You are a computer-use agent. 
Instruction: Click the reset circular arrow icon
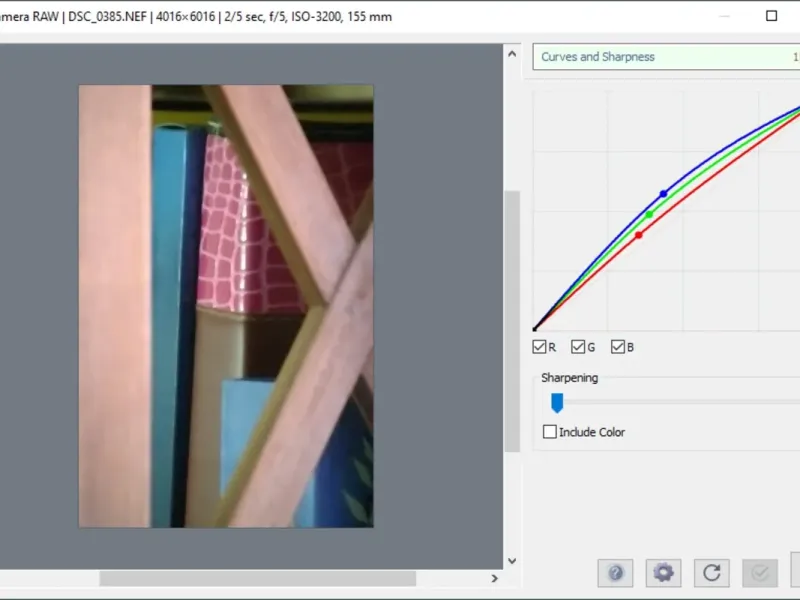pyautogui.click(x=711, y=573)
